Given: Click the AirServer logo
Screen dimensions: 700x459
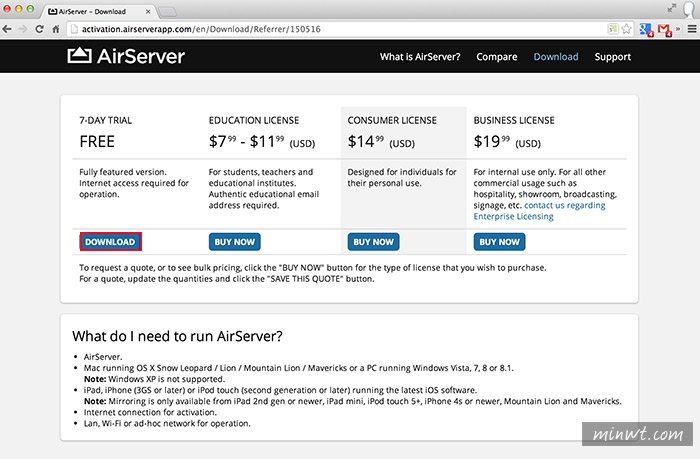Looking at the screenshot, I should (x=126, y=56).
